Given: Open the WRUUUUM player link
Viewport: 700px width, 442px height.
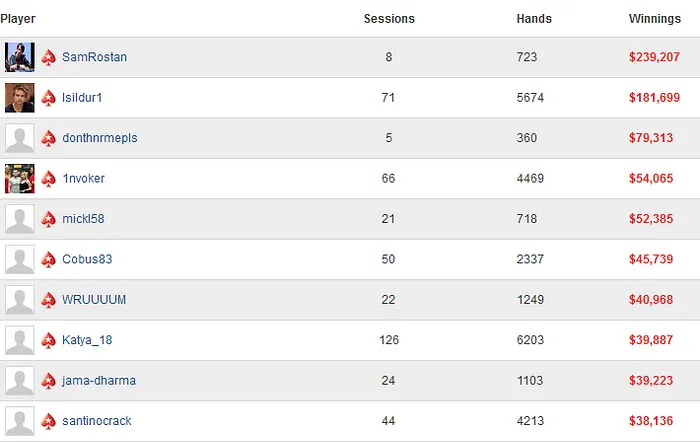Looking at the screenshot, I should 94,300.
